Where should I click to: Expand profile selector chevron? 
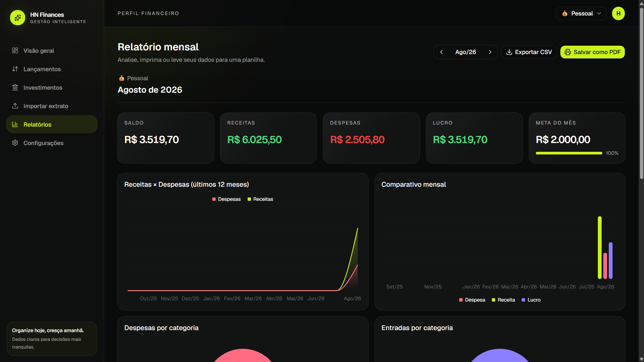[x=599, y=13]
